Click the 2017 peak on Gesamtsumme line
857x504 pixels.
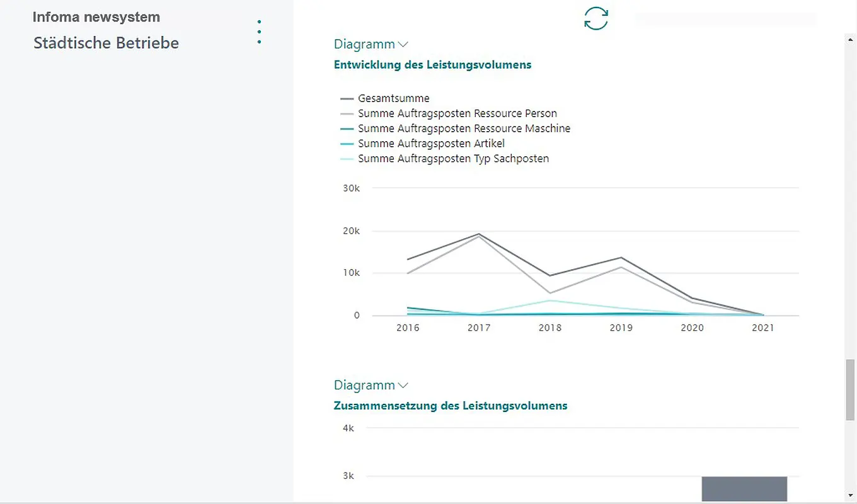coord(479,234)
